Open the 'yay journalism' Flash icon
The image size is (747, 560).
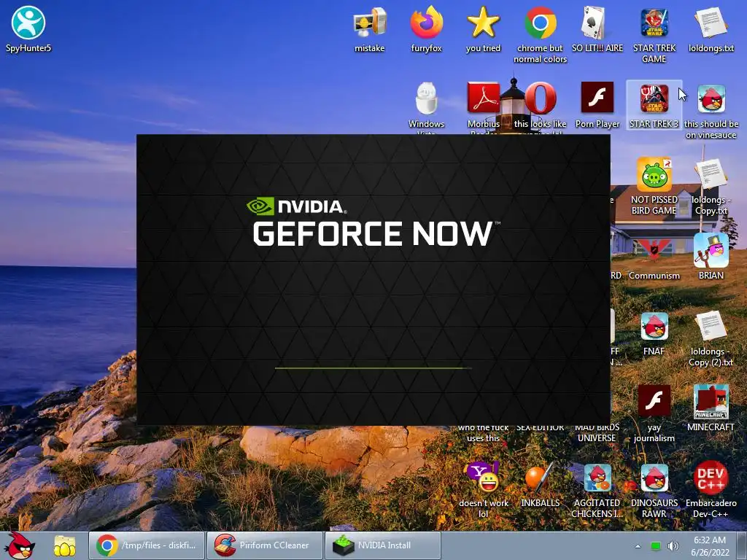point(654,413)
